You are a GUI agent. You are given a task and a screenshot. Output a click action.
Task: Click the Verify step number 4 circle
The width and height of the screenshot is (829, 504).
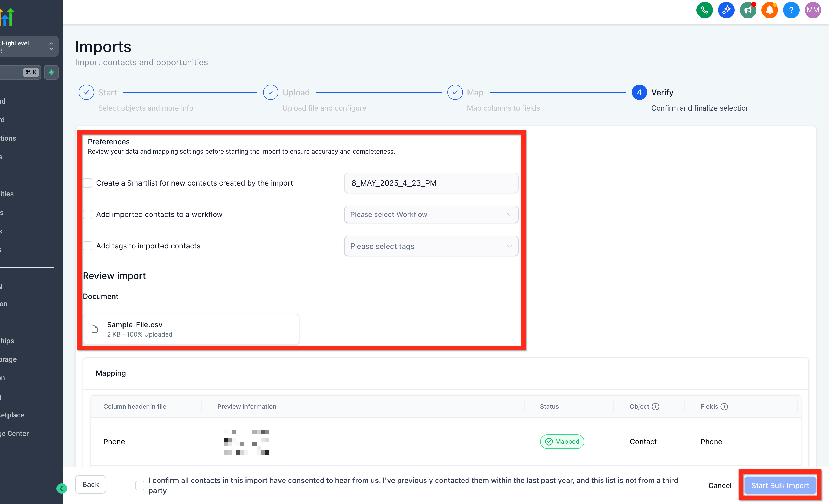[x=639, y=92]
